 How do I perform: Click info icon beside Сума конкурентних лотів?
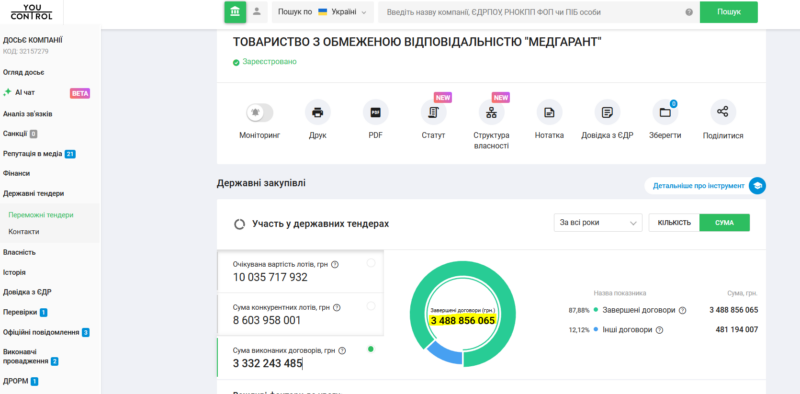[x=337, y=308]
